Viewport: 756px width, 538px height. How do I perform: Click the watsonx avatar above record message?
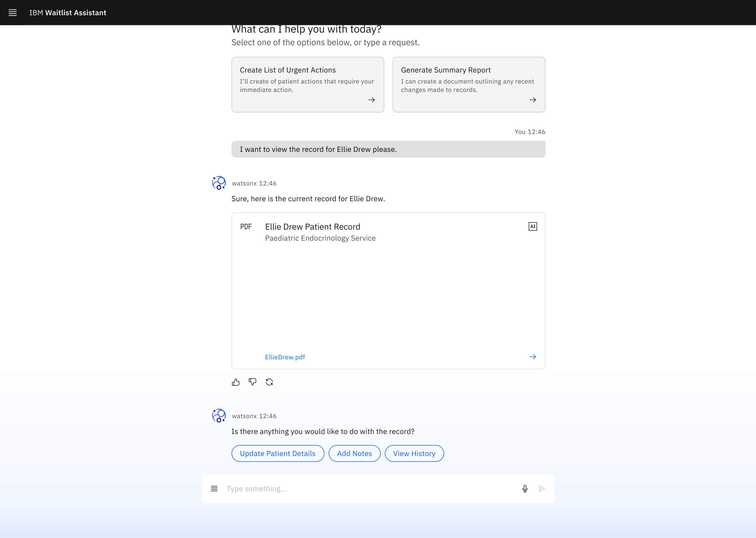(219, 183)
